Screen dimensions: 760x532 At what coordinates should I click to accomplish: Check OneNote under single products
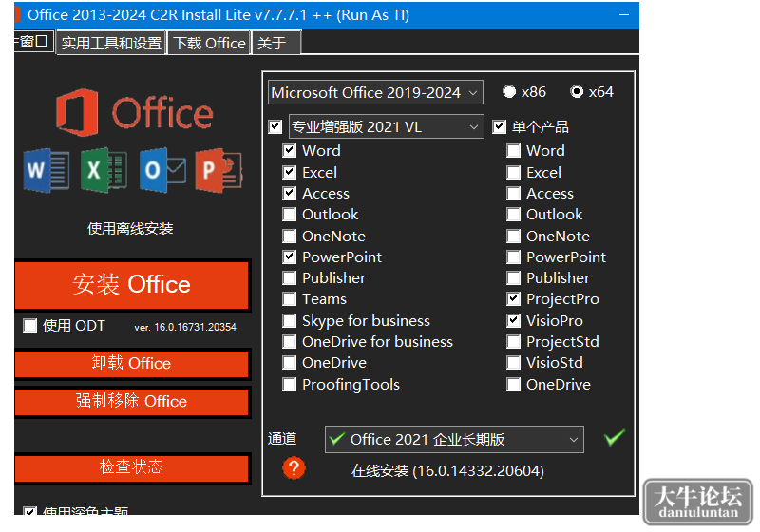(x=513, y=237)
